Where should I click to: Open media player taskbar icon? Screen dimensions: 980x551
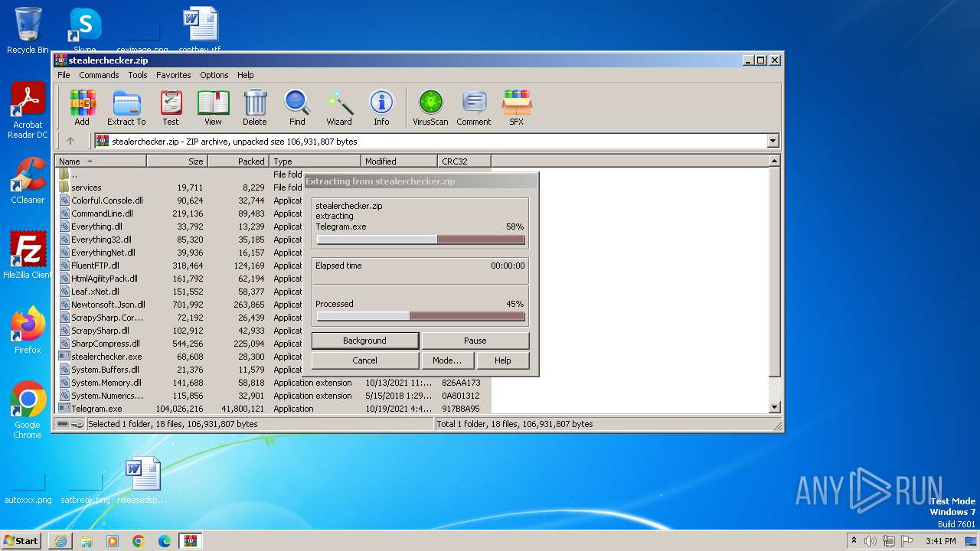[x=113, y=541]
